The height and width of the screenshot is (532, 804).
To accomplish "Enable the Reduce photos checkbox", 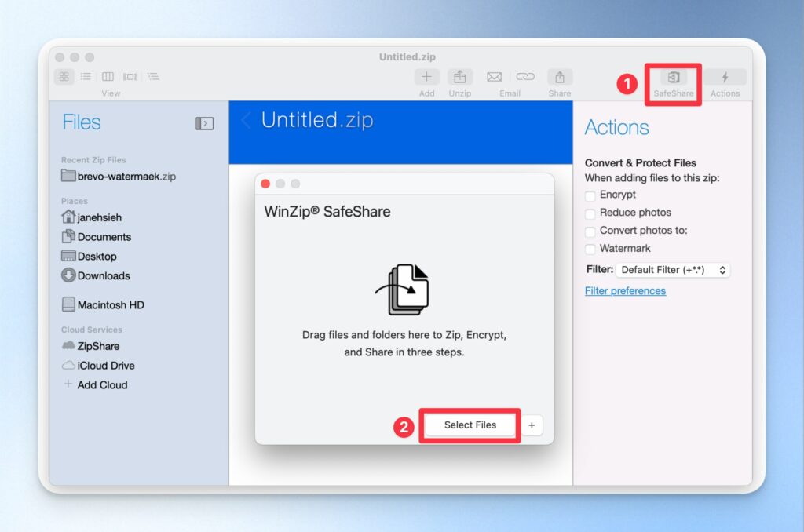I will point(590,213).
